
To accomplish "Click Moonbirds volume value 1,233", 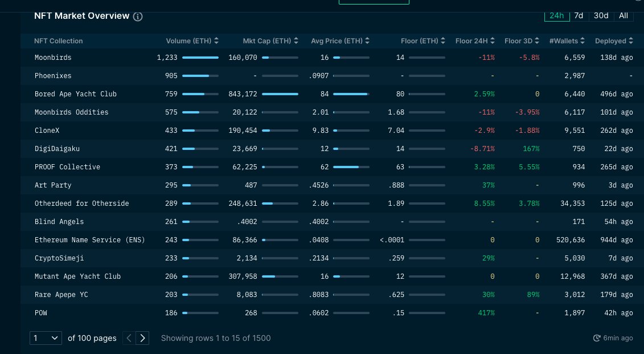I will pos(167,58).
